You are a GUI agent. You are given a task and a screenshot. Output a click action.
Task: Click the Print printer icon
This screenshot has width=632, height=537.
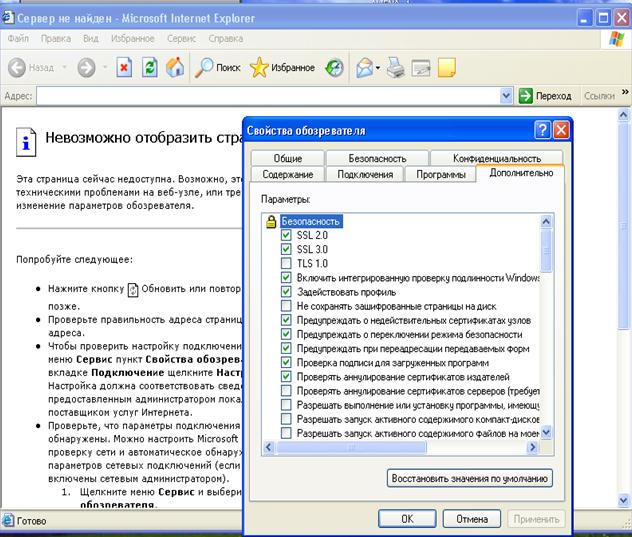coord(395,67)
